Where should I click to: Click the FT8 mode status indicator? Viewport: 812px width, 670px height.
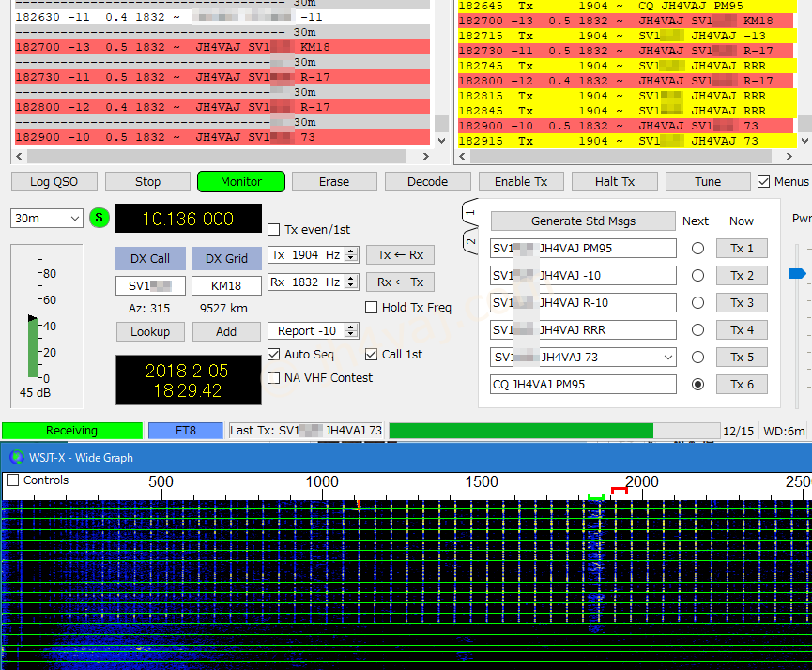(x=185, y=431)
